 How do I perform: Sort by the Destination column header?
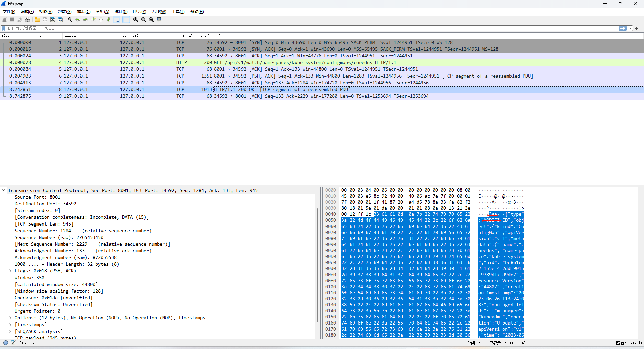(x=147, y=36)
